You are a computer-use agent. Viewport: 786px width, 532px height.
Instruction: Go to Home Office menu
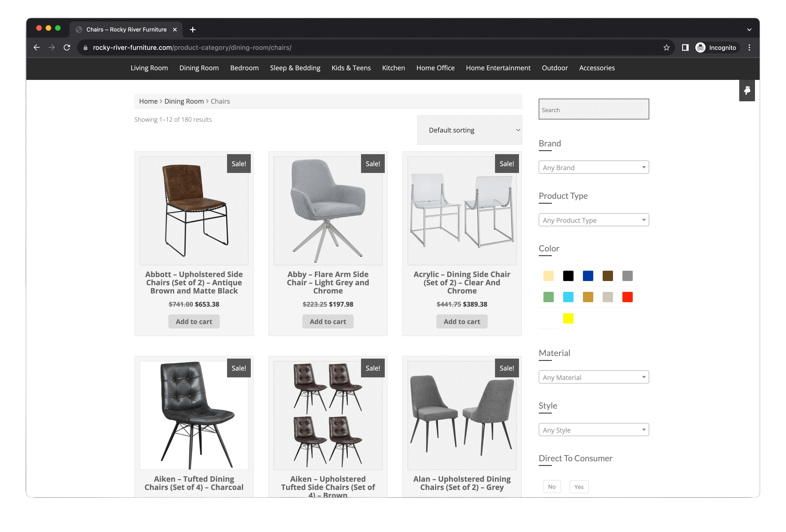tap(435, 68)
